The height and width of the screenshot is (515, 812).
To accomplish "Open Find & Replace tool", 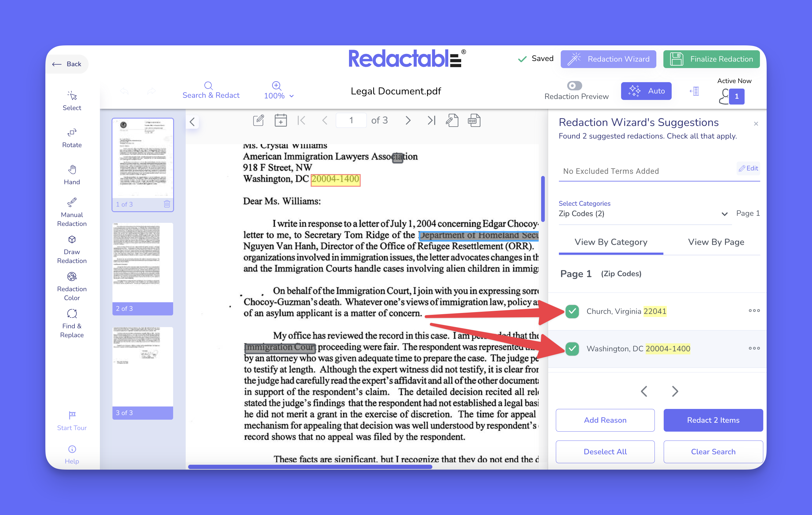I will pyautogui.click(x=72, y=323).
